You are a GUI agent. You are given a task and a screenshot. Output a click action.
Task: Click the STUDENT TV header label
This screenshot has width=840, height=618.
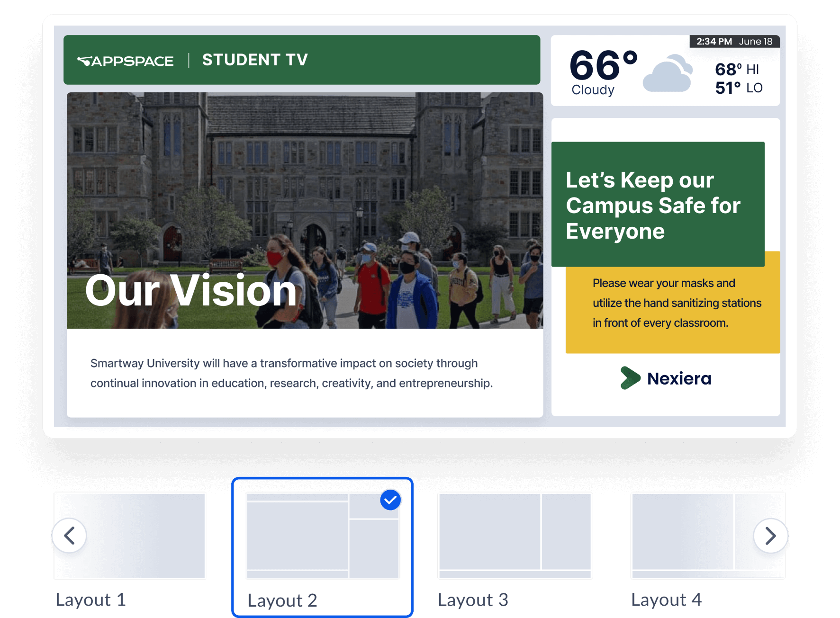(255, 60)
